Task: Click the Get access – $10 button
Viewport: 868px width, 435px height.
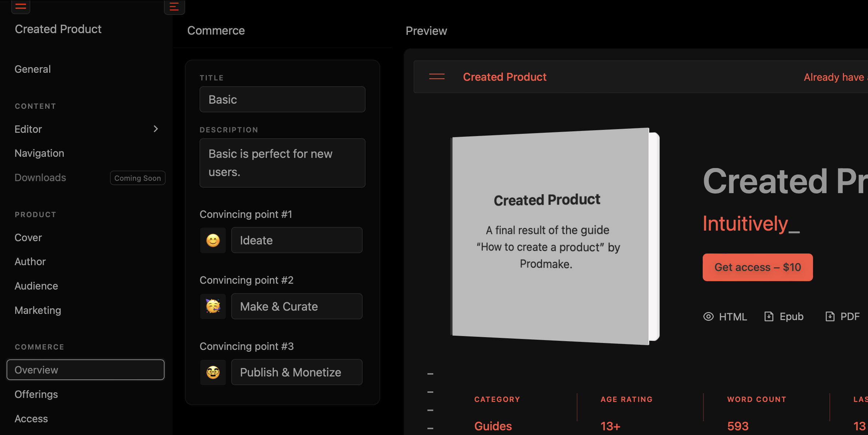Action: (x=757, y=267)
